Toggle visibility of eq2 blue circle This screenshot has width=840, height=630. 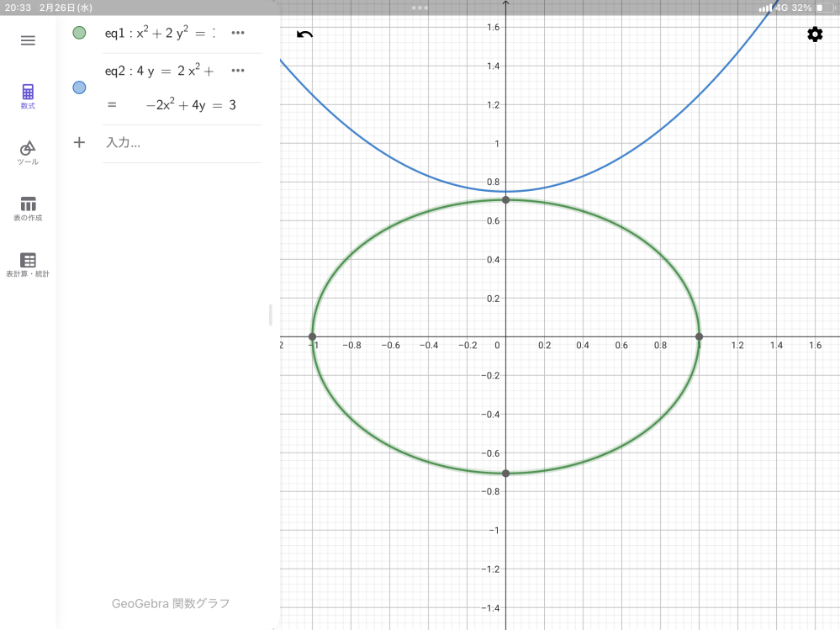[x=79, y=87]
